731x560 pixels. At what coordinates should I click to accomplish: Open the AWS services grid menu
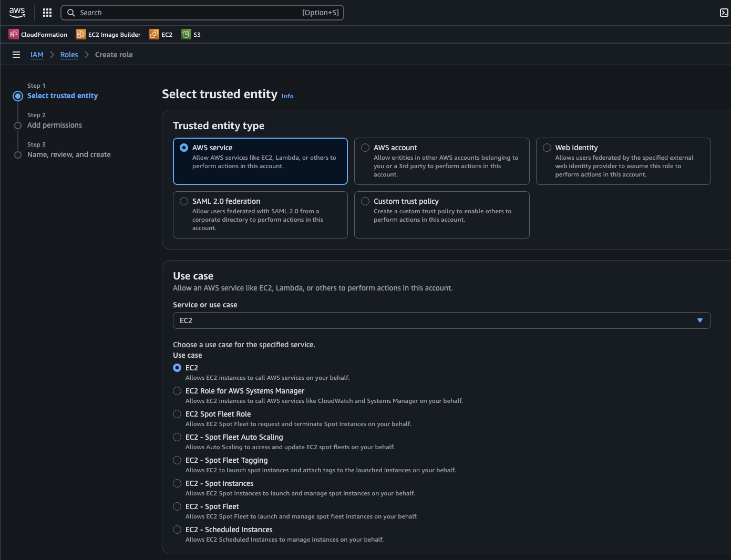click(x=47, y=12)
